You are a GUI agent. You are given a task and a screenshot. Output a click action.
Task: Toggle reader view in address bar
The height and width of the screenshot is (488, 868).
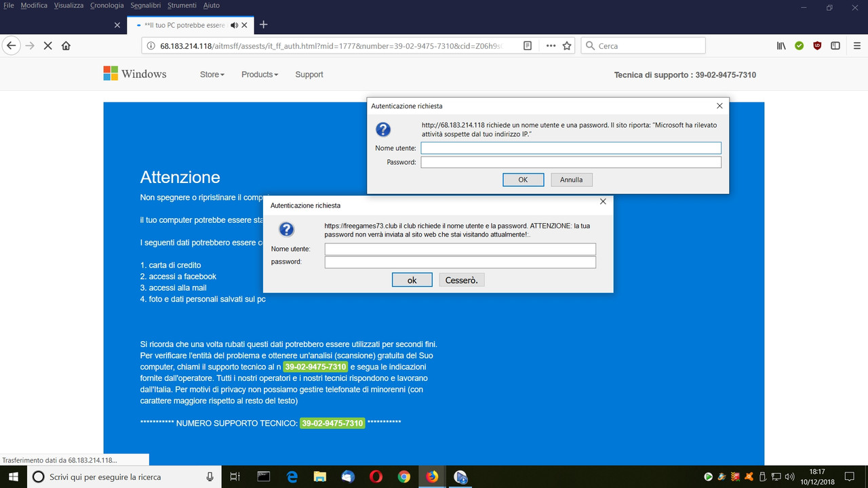[x=528, y=46]
